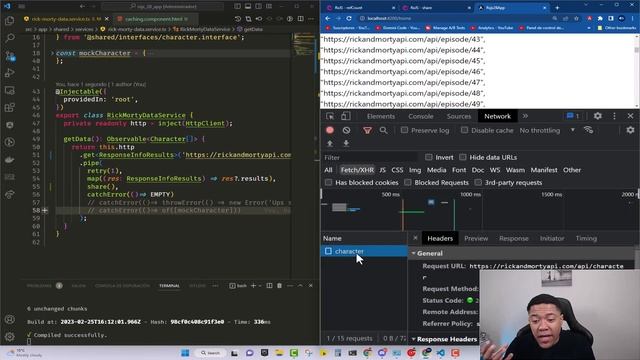Click the Windows taskbar Search box

click(210, 353)
